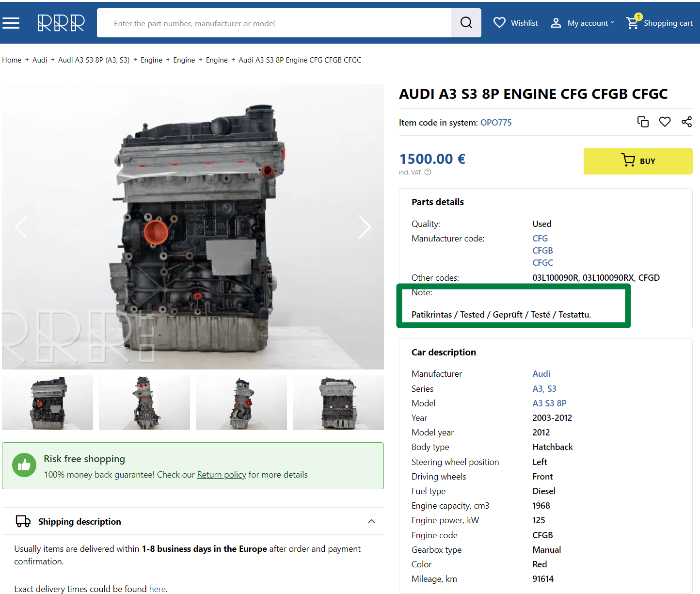Click the share icon

pyautogui.click(x=686, y=122)
